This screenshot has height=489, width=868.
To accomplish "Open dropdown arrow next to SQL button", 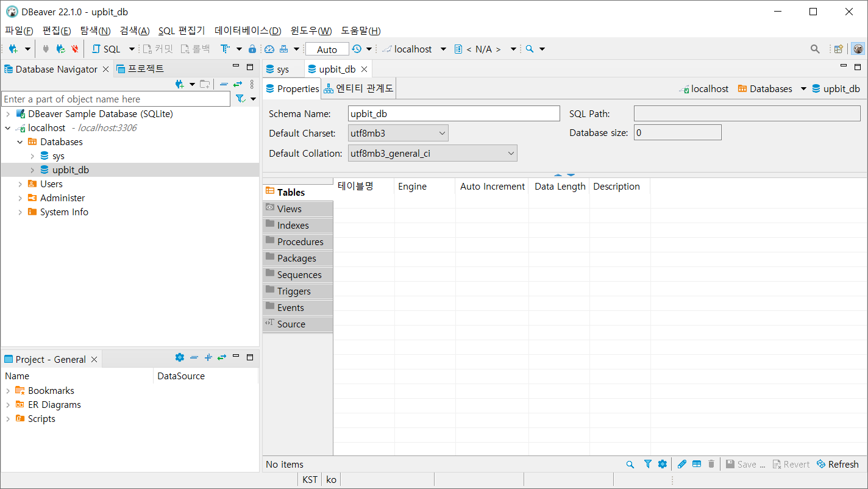I will (x=132, y=49).
